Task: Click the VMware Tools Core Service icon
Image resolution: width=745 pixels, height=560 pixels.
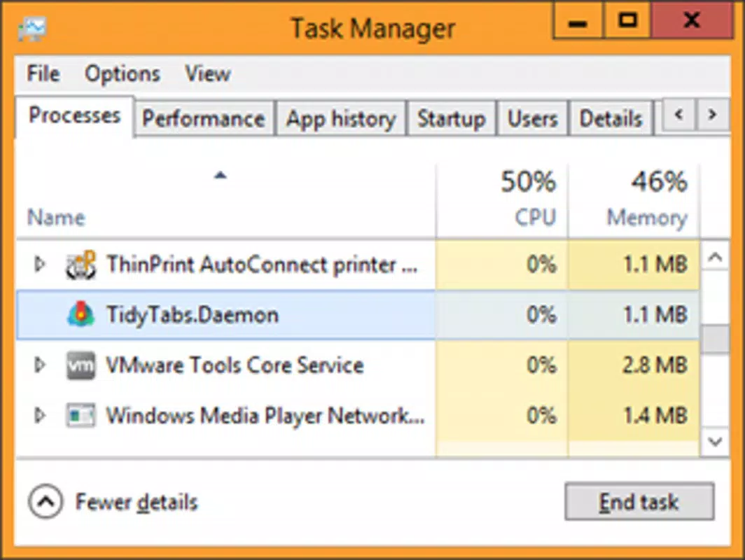Action: point(81,365)
